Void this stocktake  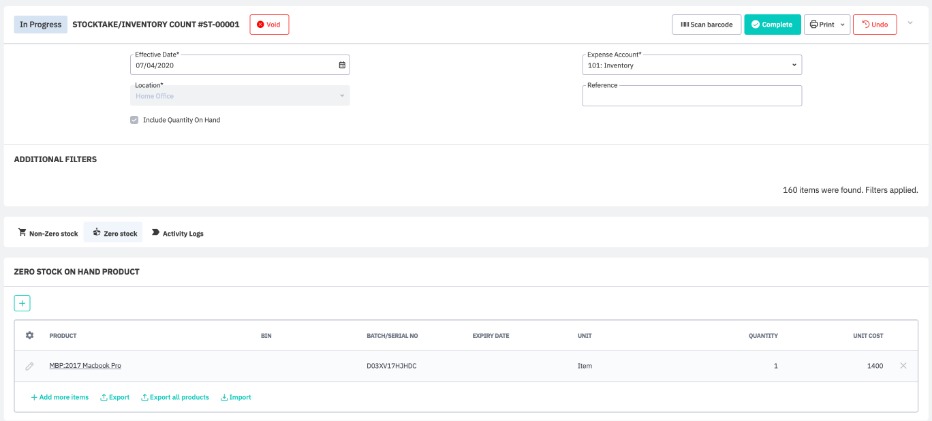pos(269,24)
